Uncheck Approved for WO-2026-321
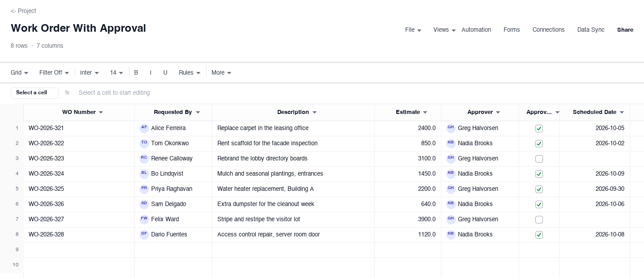This screenshot has width=644, height=278. pyautogui.click(x=539, y=128)
